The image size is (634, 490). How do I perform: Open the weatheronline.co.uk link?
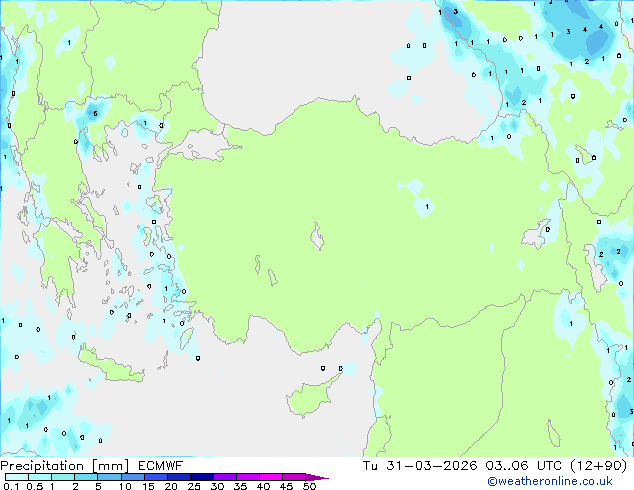(549, 481)
